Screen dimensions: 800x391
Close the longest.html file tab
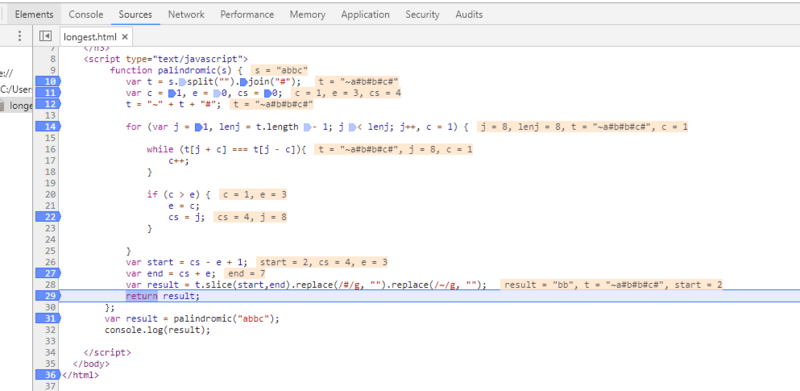[x=124, y=37]
